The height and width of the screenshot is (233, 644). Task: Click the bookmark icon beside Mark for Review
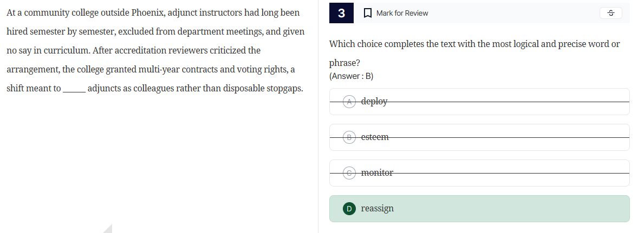coord(367,13)
